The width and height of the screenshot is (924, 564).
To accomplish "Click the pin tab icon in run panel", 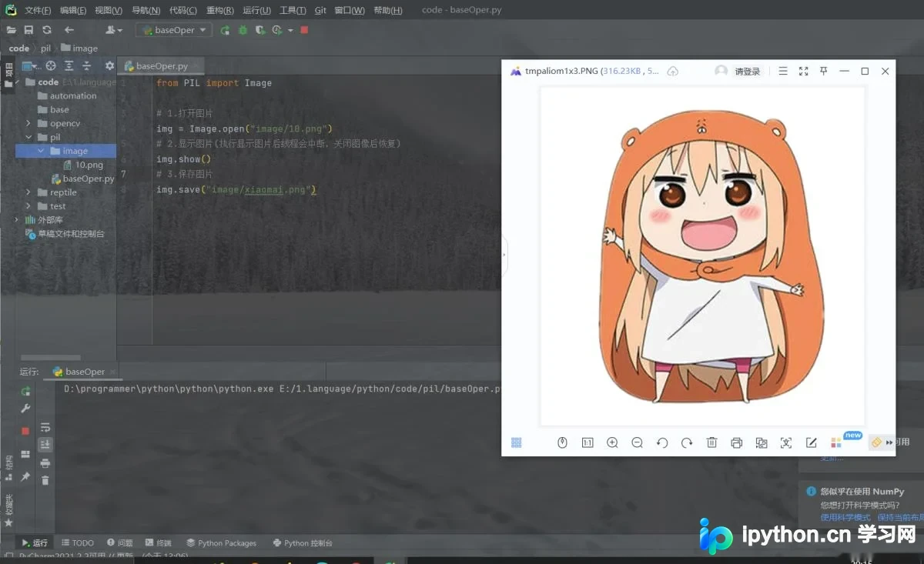I will click(x=25, y=477).
